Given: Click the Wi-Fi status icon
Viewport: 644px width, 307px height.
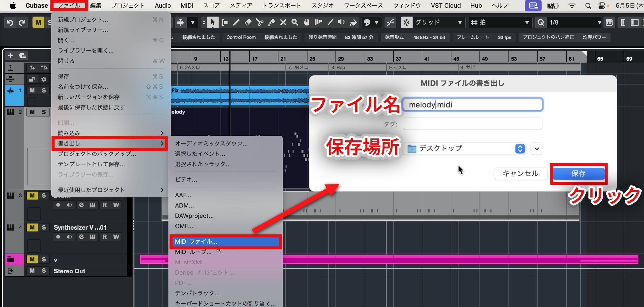Looking at the screenshot, I should [572, 6].
